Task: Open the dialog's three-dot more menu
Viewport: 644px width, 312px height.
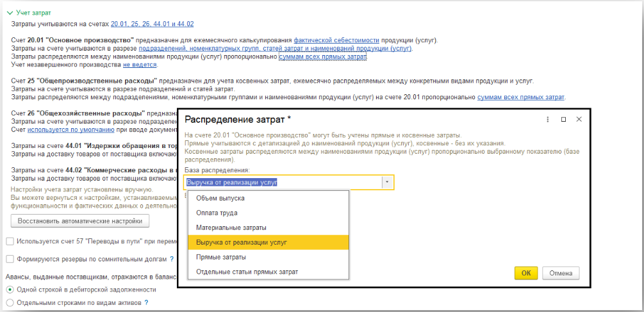Action: pyautogui.click(x=548, y=119)
